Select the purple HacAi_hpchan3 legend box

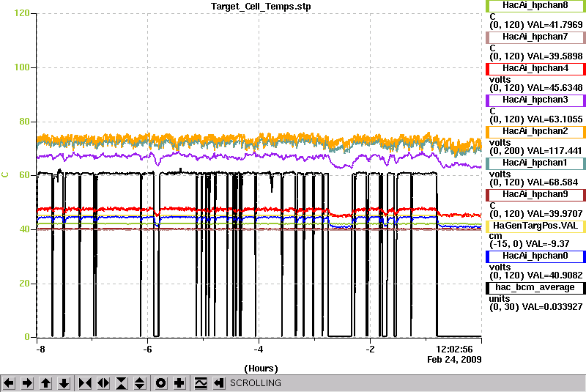pos(535,100)
